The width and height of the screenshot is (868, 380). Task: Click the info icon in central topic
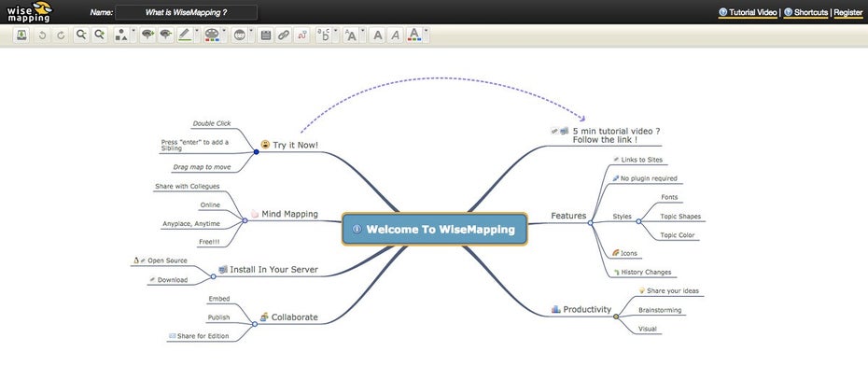tap(357, 229)
